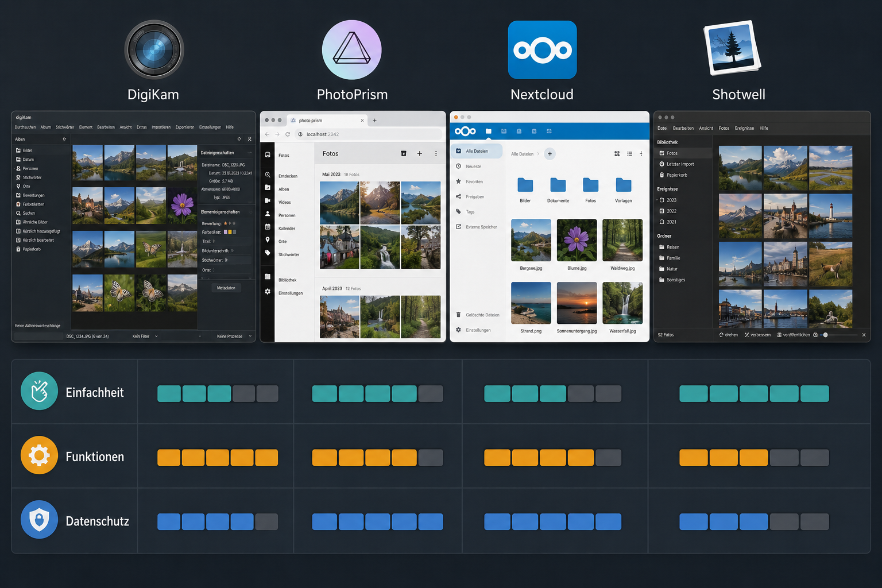
Task: Pick purple Farbetikett swatch in digiKam
Action: 225,232
